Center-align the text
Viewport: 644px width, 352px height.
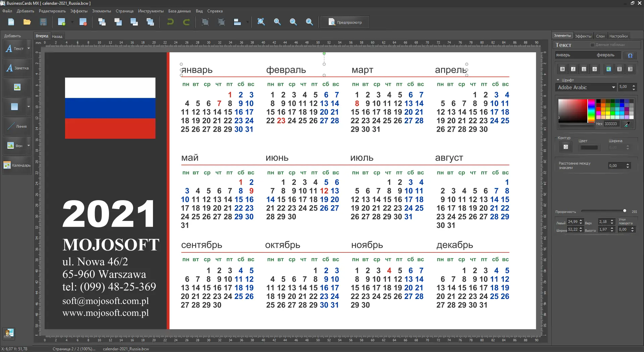pyautogui.click(x=620, y=69)
